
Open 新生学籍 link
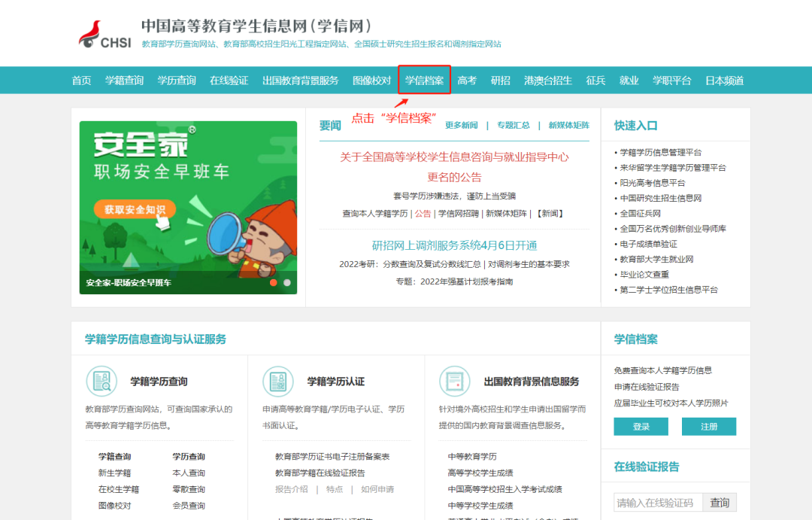coord(114,473)
